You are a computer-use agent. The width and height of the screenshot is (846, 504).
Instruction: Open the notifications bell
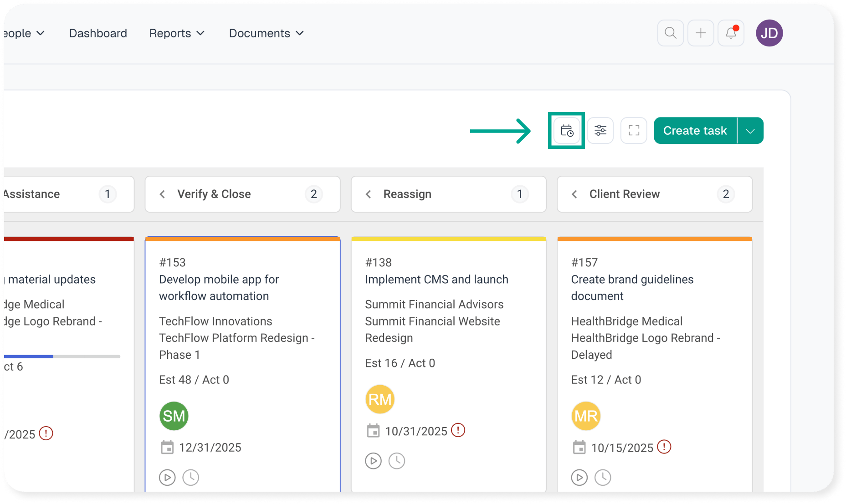point(731,33)
